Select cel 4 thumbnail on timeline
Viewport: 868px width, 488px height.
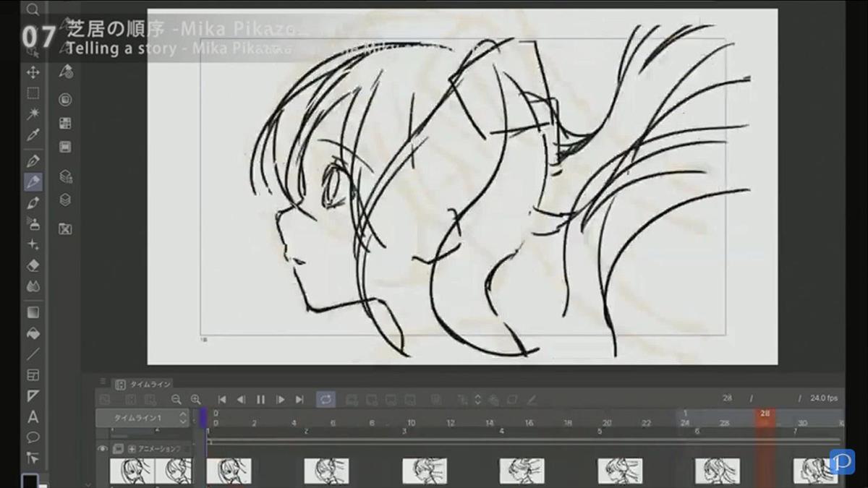(522, 471)
